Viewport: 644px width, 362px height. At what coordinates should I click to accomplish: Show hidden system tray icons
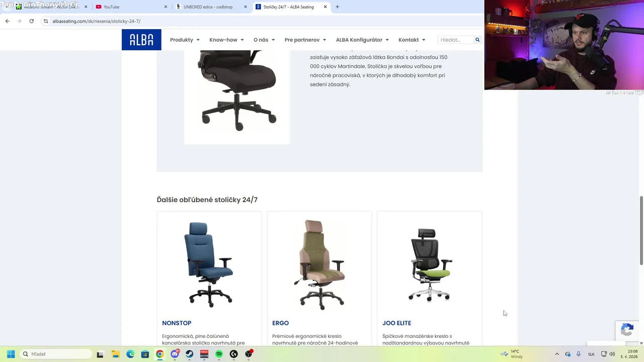557,354
